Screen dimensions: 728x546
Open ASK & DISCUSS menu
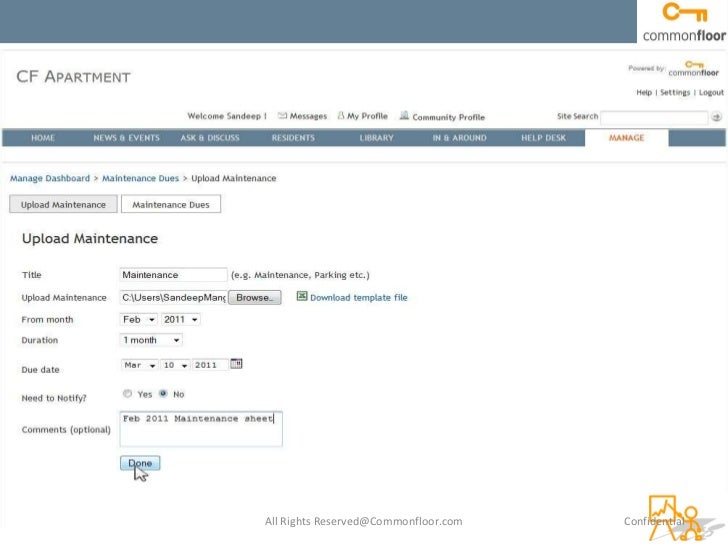coord(210,138)
